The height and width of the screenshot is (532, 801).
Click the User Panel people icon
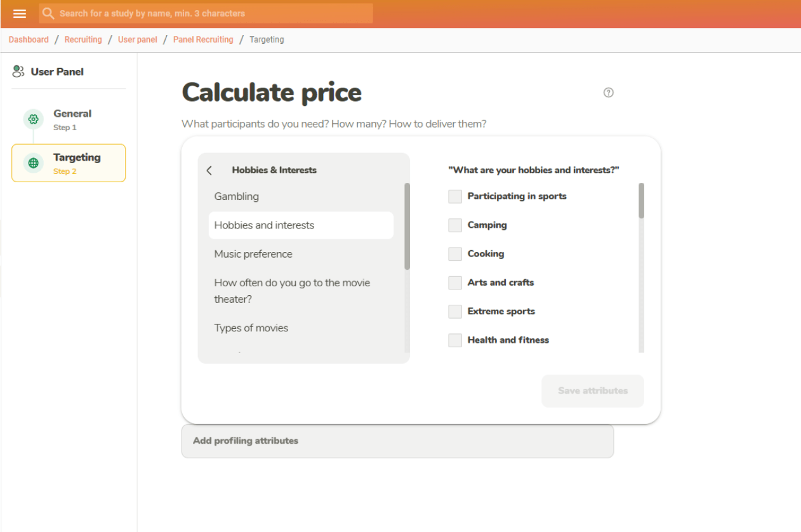click(x=18, y=71)
